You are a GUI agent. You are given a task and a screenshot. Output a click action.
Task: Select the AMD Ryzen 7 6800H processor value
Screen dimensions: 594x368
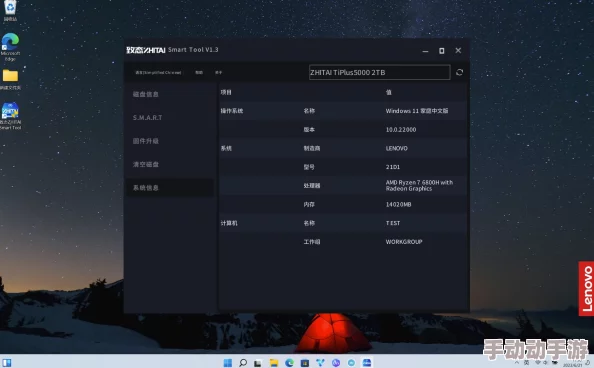pos(419,185)
